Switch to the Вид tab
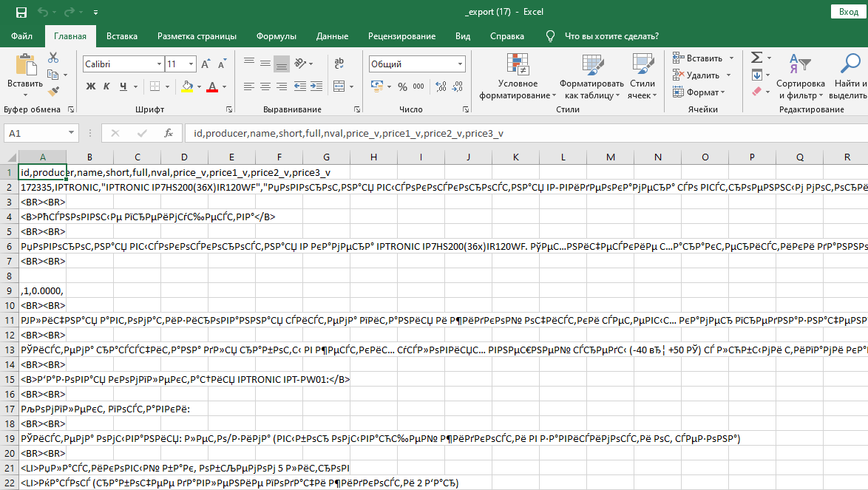The width and height of the screenshot is (868, 490). click(x=463, y=36)
